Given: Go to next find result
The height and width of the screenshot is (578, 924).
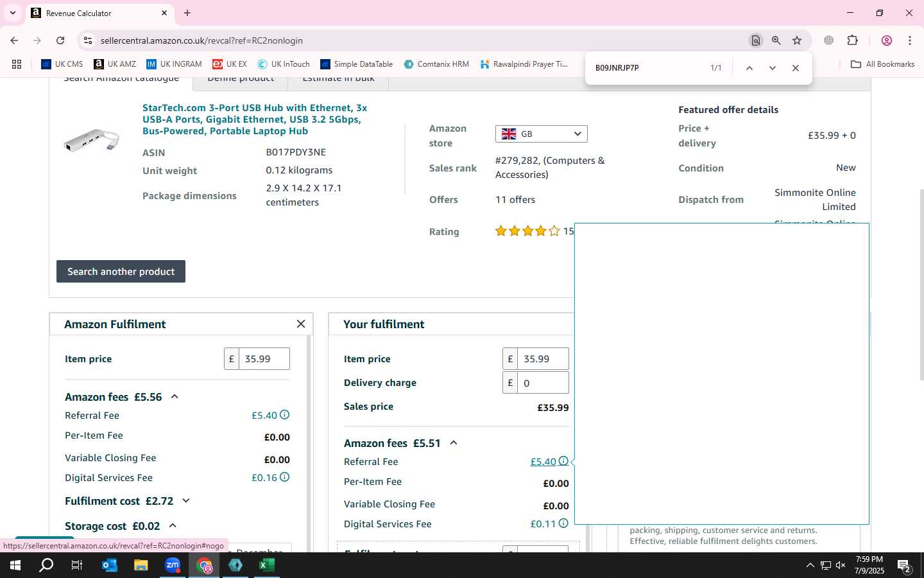Looking at the screenshot, I should pyautogui.click(x=773, y=68).
